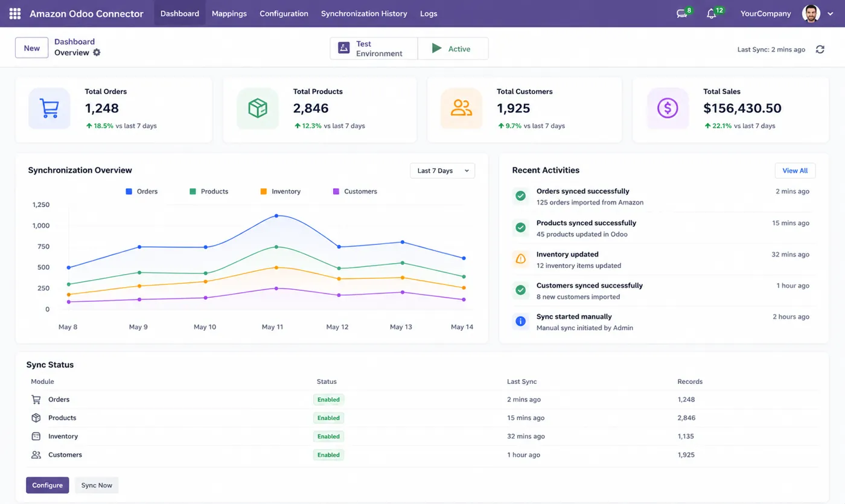845x504 pixels.
Task: Click the cart icon in the Orders row
Action: pyautogui.click(x=36, y=400)
